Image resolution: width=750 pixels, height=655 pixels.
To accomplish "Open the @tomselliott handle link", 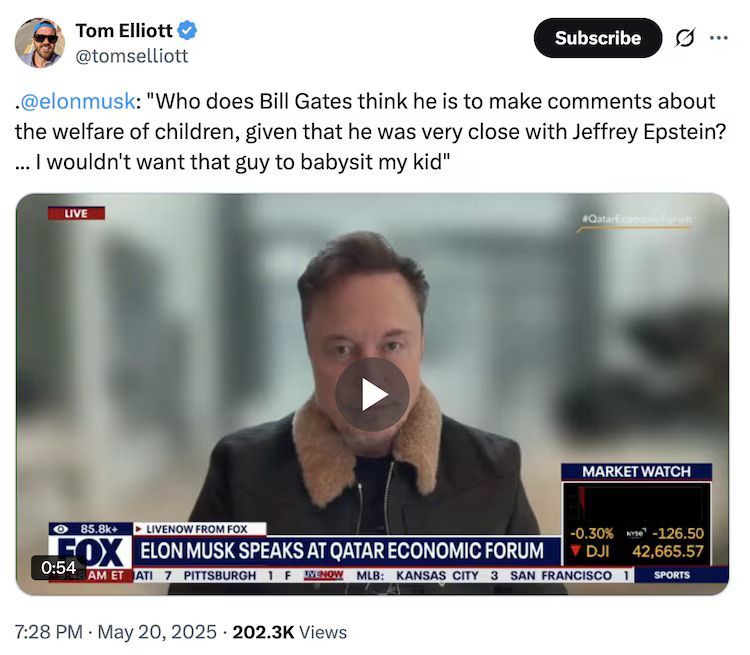I will coord(131,56).
